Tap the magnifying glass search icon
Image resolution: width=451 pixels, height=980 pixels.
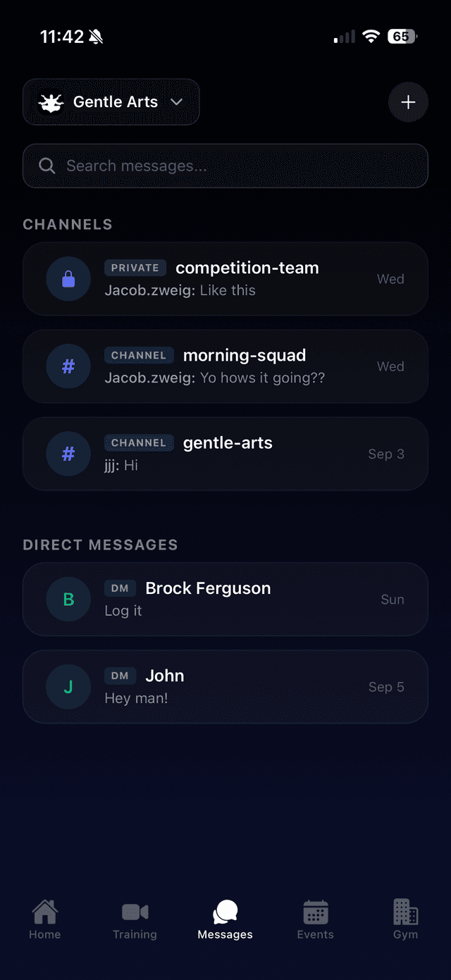(47, 166)
